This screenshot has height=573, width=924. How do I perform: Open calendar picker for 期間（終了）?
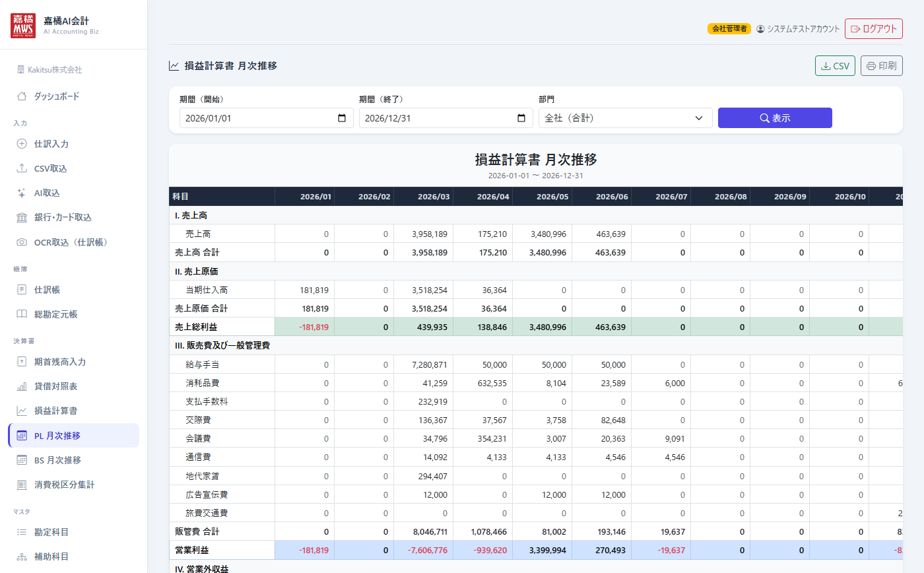point(521,118)
